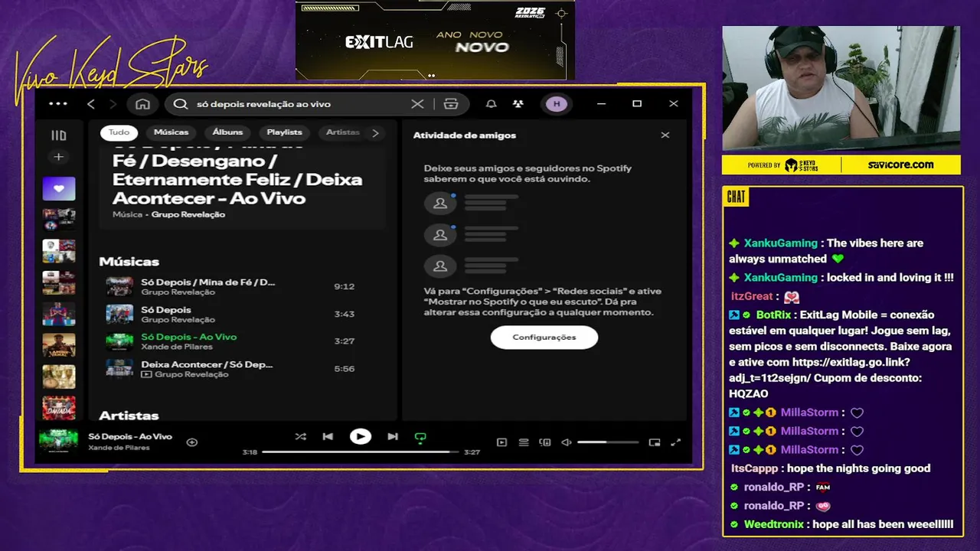The image size is (980, 551).
Task: Skip to next track
Action: click(393, 436)
